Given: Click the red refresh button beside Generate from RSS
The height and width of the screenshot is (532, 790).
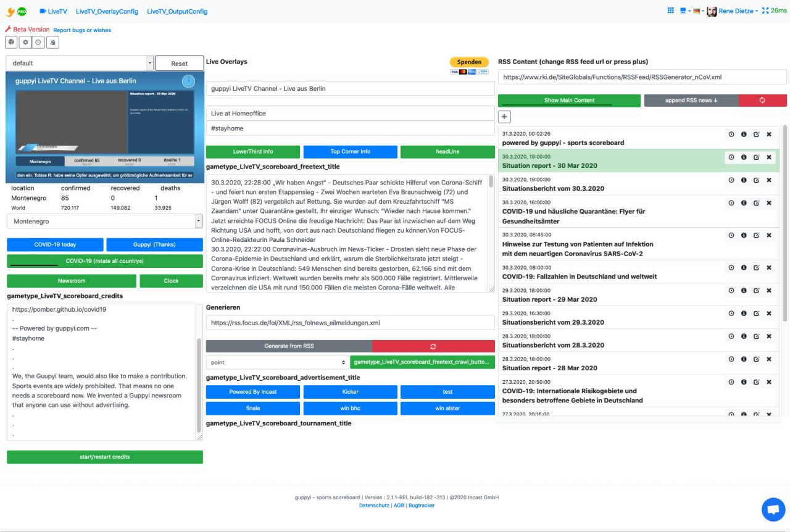Looking at the screenshot, I should point(433,346).
